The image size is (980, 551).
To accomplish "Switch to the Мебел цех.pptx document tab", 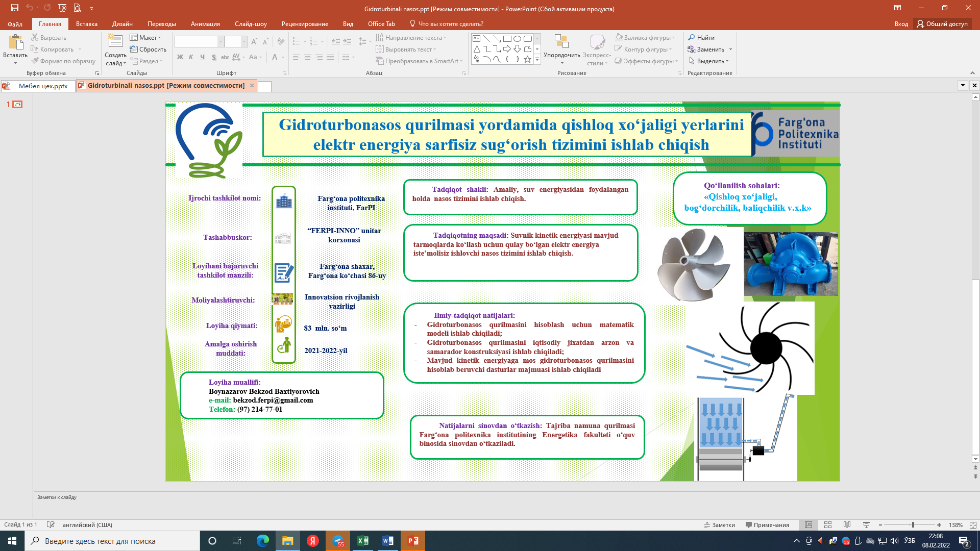I will click(43, 86).
